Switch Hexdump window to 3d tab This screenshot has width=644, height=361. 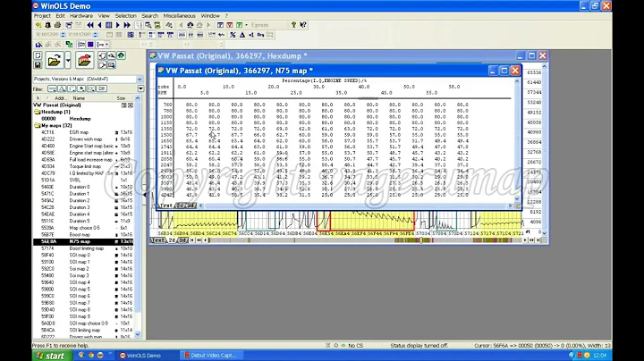click(x=182, y=240)
